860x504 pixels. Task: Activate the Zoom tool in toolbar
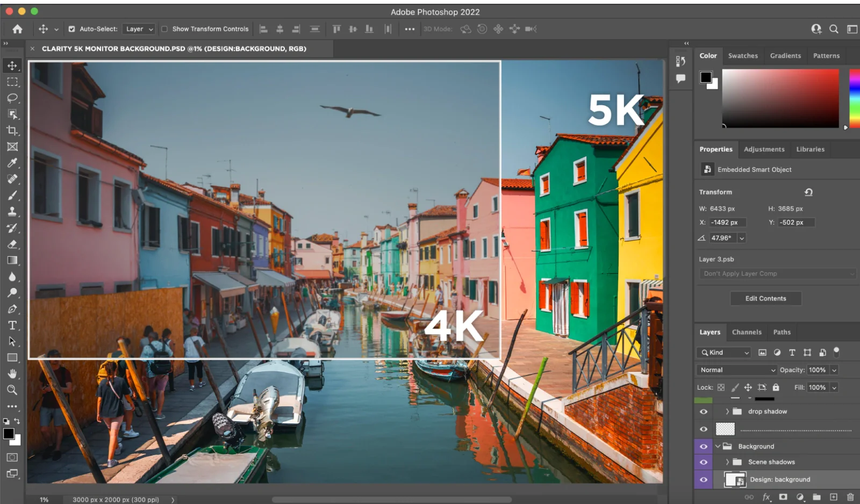(12, 390)
